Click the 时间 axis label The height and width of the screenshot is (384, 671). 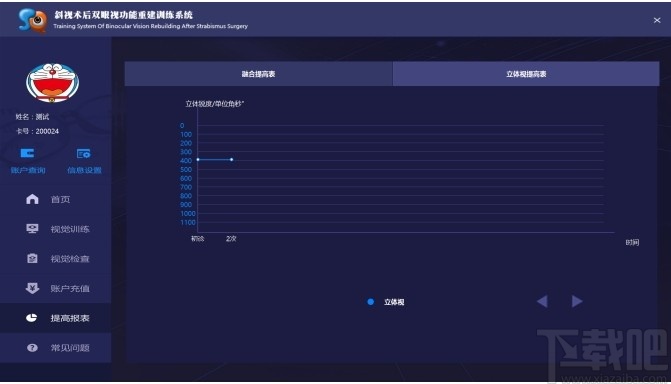coord(632,242)
